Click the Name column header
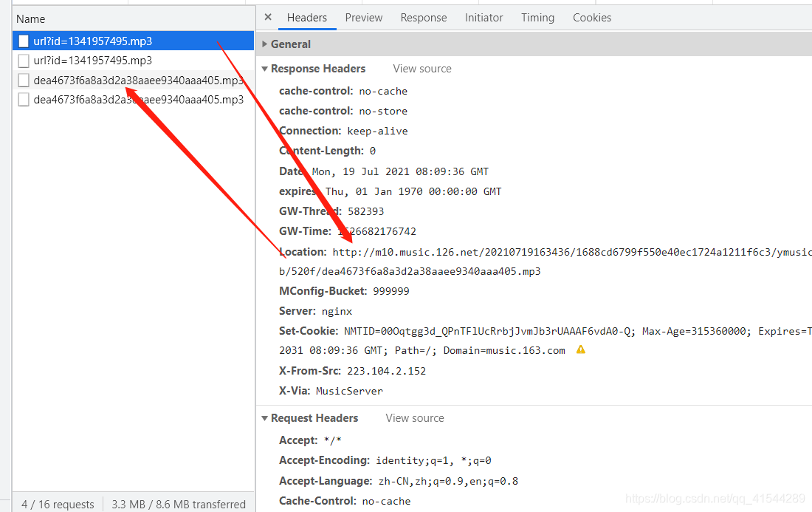Image resolution: width=812 pixels, height=512 pixels. pos(30,19)
